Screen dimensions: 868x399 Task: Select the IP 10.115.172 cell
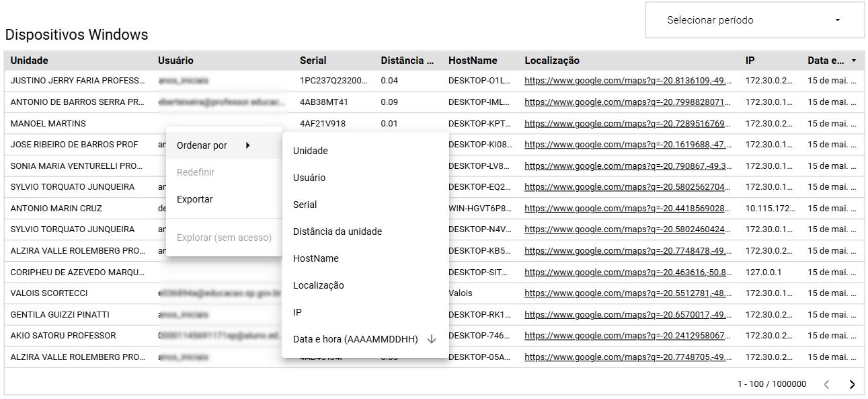coord(771,209)
